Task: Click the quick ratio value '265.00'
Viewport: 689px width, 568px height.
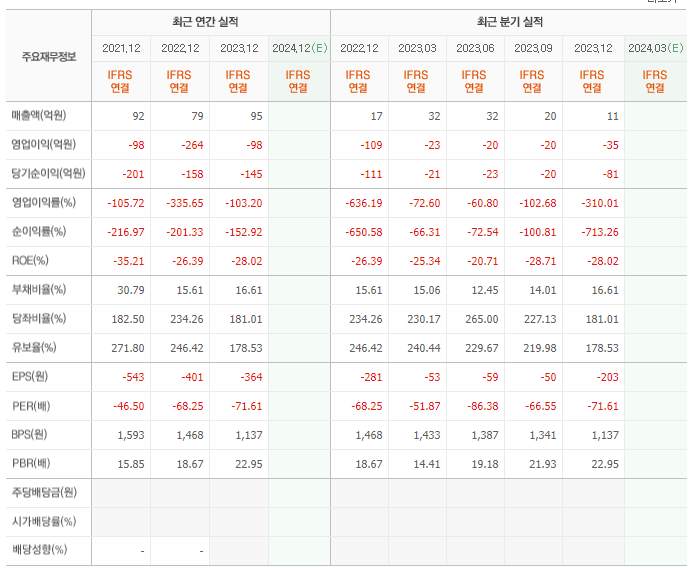Action: 482,319
